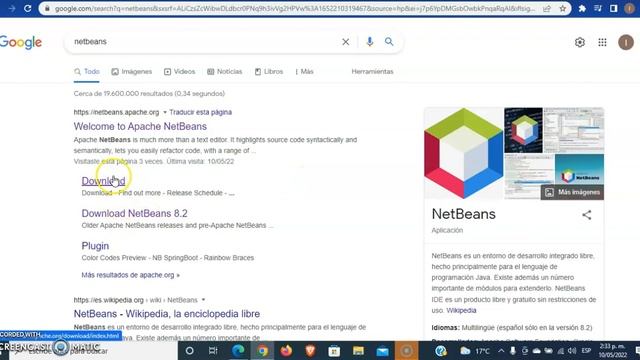Open the large NetBeans cube logo image
Viewport: 640px width, 360px height.
[x=463, y=153]
